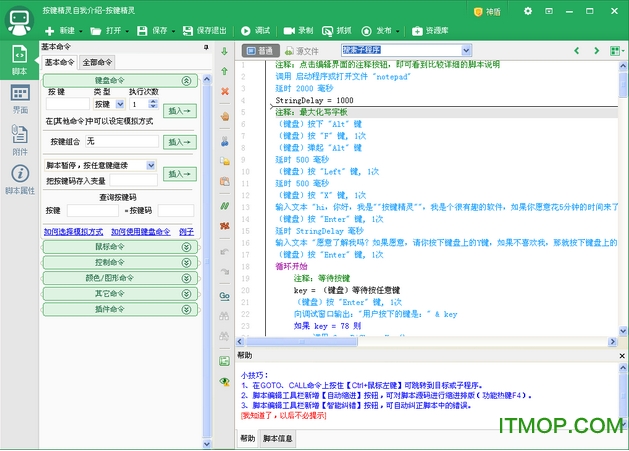Screen dimensions: 629x451
Task: Open the 脚本暂停,按任意键继续 dropdown
Action: tap(150, 165)
